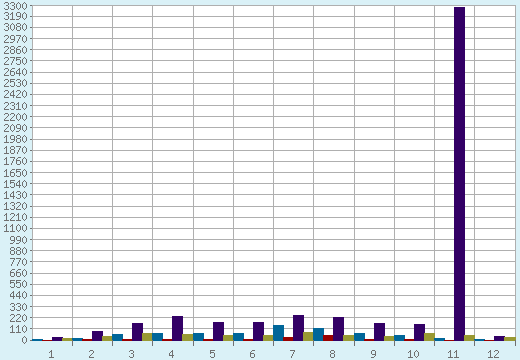This screenshot has height=360, width=520.
Task: Click the purple bar in month 2
Action: pyautogui.click(x=97, y=336)
